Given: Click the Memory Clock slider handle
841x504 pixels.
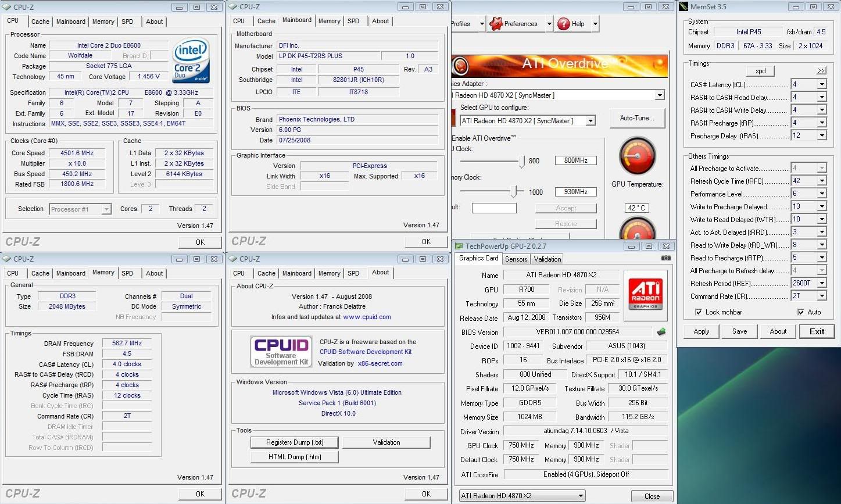Looking at the screenshot, I should (514, 191).
